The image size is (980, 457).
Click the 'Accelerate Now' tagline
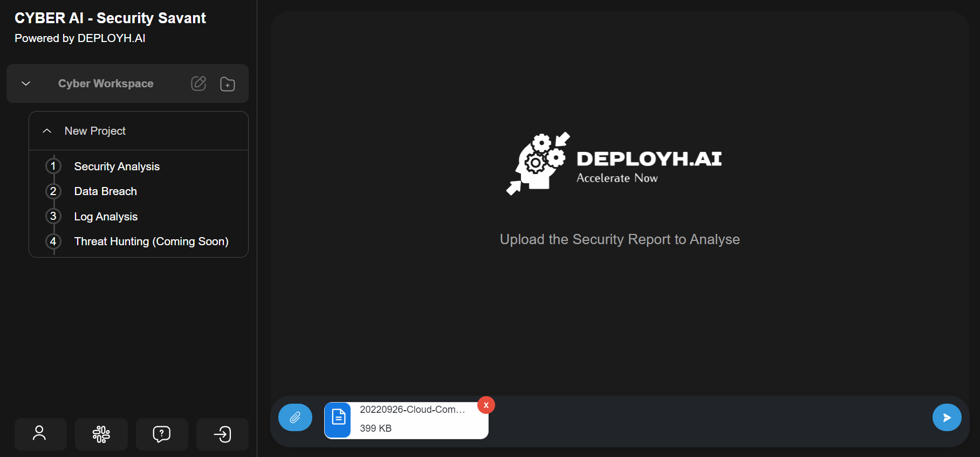coord(617,178)
